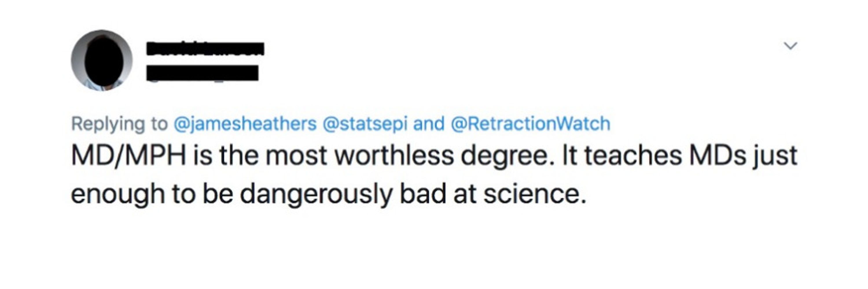The width and height of the screenshot is (868, 289).
Task: Click the word 'bad' in the tweet
Action: (423, 194)
